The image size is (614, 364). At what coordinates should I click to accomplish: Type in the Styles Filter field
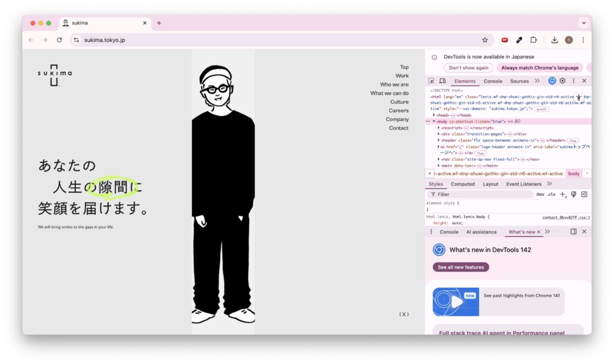480,194
